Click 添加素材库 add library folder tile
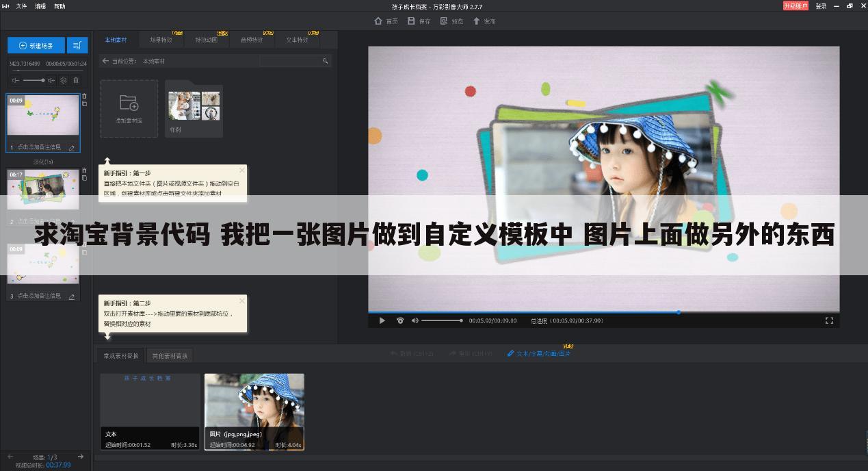Viewport: 868px width, 471px height. click(129, 108)
